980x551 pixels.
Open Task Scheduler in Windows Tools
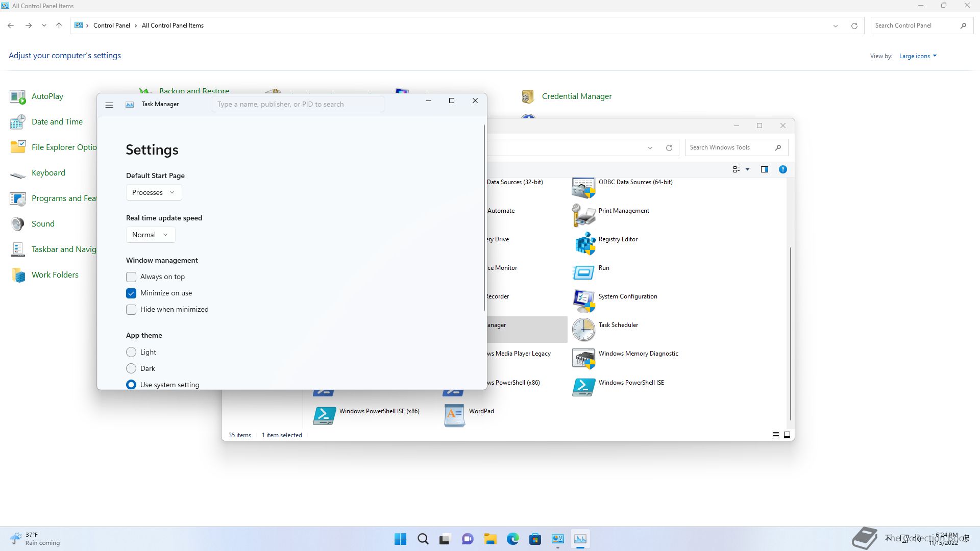pos(605,329)
